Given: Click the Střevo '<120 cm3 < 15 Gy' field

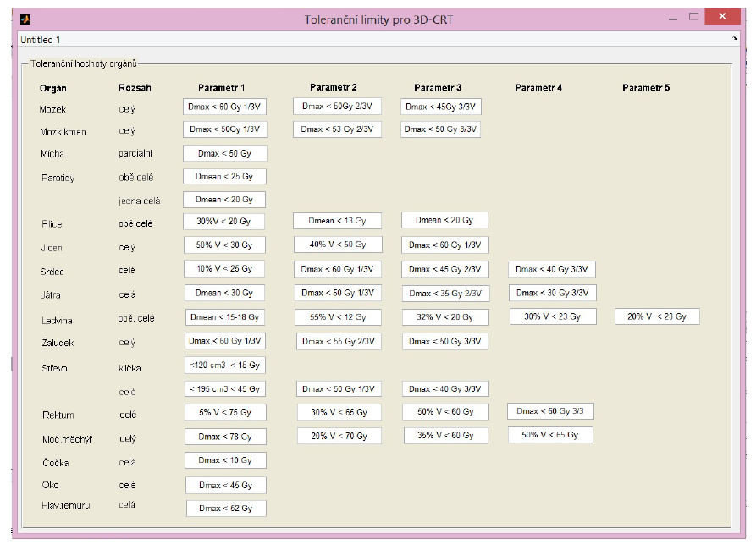Looking at the screenshot, I should 225,365.
